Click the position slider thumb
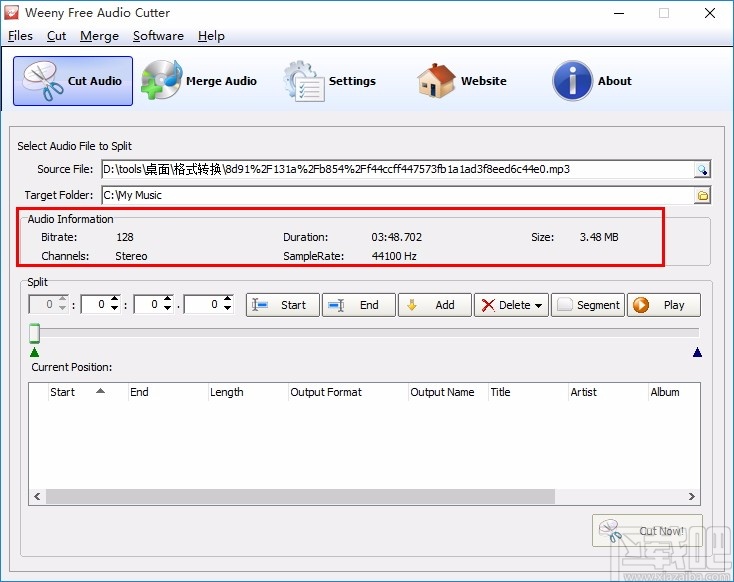The height and width of the screenshot is (582, 734). [x=34, y=333]
